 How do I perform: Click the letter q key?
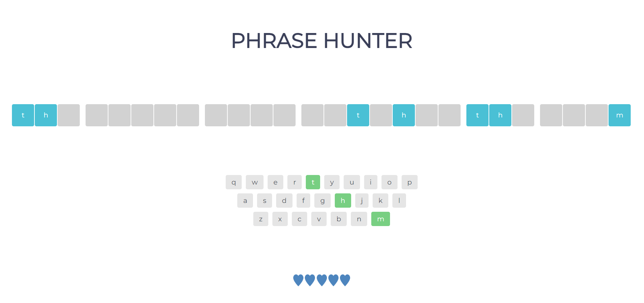[x=234, y=182]
